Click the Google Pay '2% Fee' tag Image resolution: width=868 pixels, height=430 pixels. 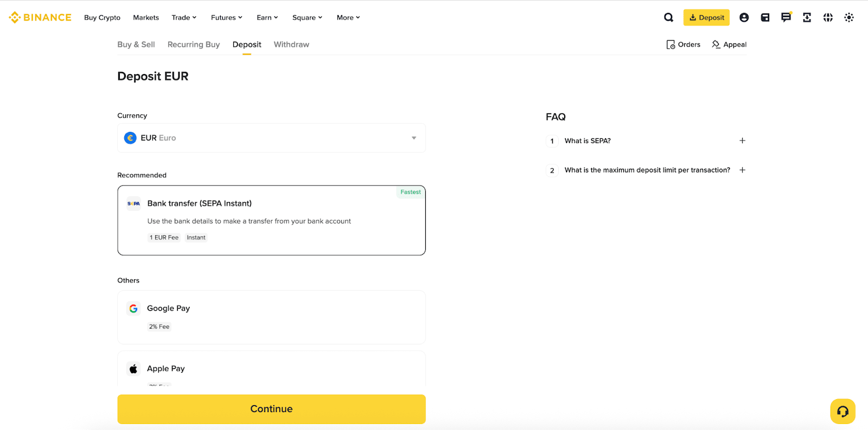159,326
